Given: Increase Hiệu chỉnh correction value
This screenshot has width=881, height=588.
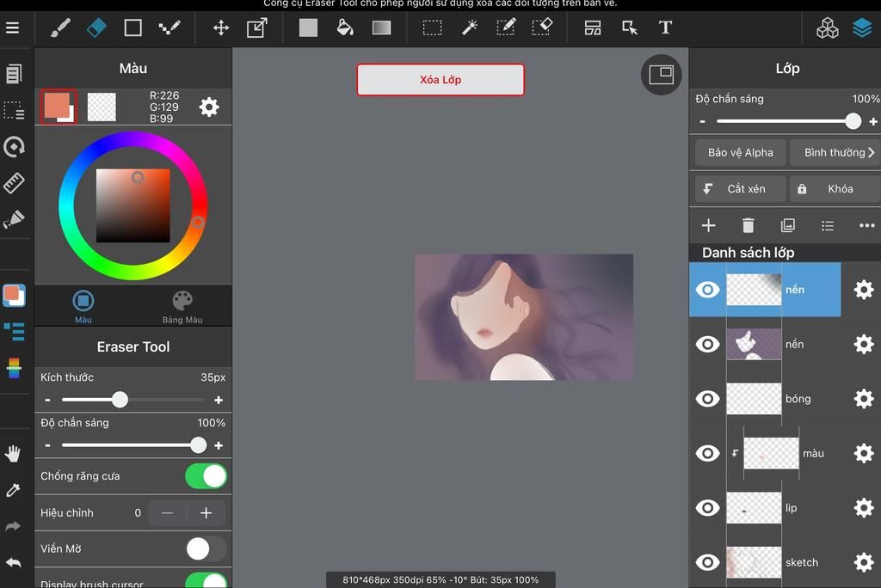Looking at the screenshot, I should [206, 512].
